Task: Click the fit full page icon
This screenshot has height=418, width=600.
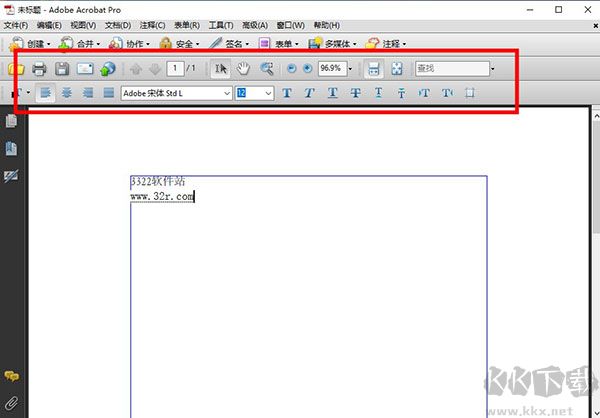Action: point(397,69)
